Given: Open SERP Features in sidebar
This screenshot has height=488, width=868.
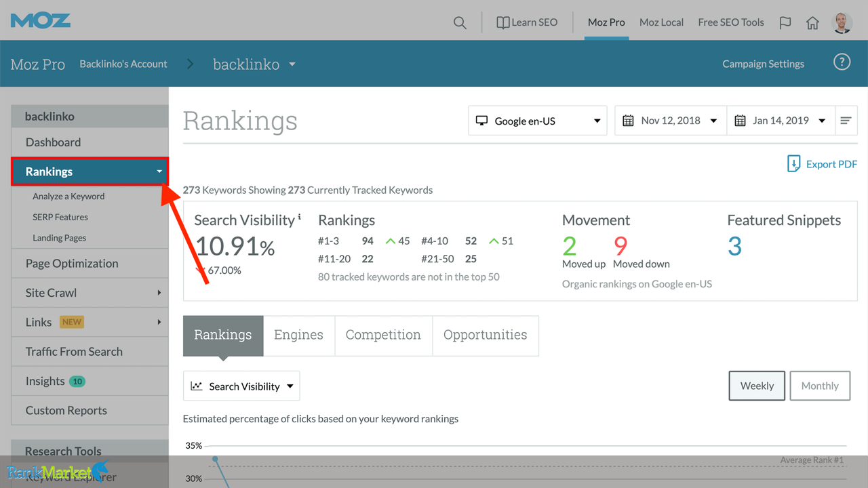Looking at the screenshot, I should (60, 218).
